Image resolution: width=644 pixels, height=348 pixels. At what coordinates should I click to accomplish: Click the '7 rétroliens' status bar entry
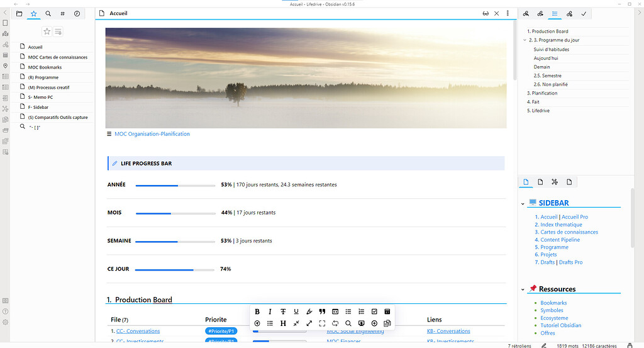(x=519, y=346)
